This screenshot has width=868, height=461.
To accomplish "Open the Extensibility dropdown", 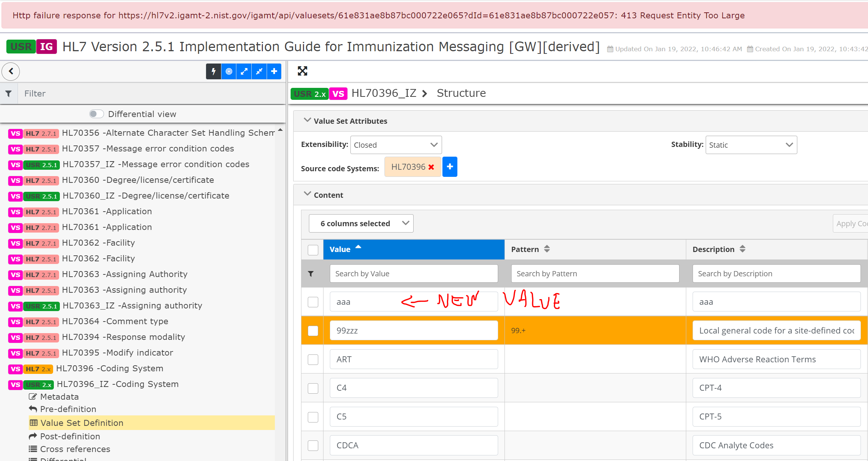I will point(396,145).
